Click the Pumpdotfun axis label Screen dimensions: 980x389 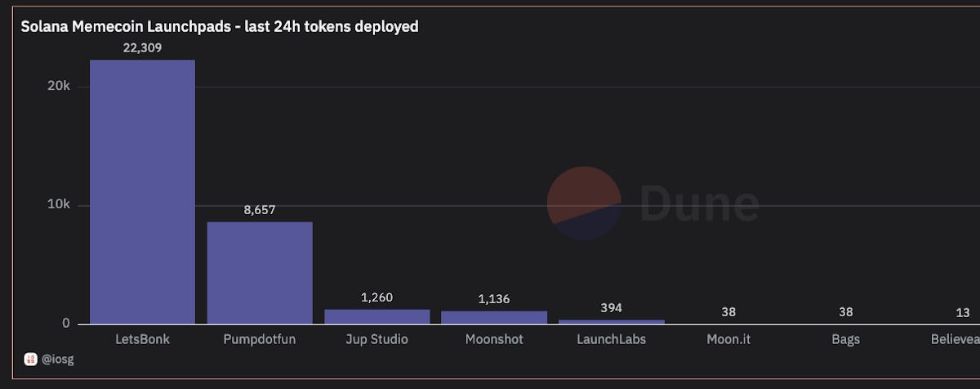260,339
